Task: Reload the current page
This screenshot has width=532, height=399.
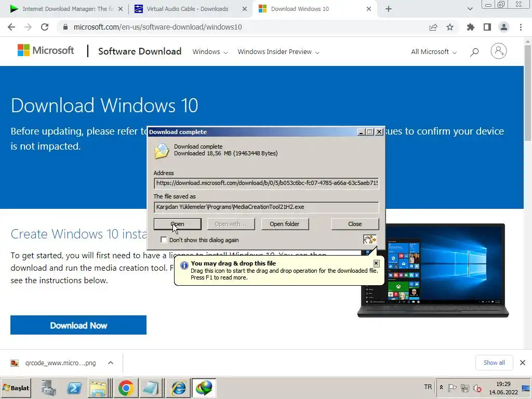Action: [45, 27]
